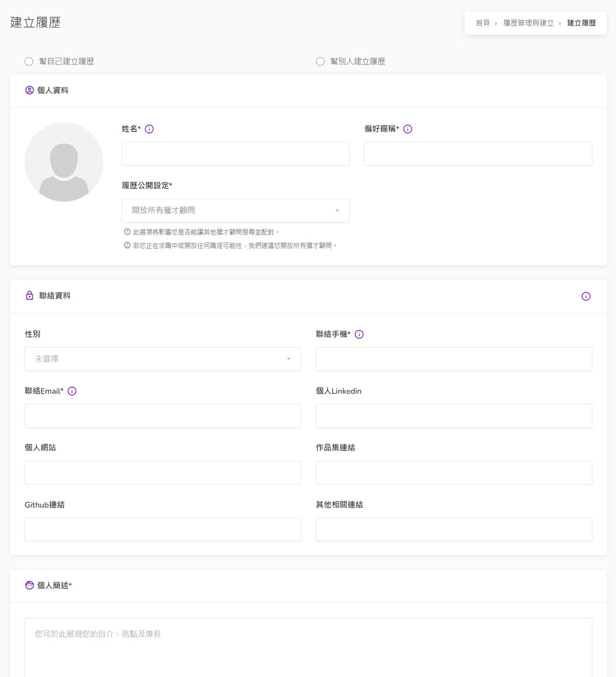Click the 偏好暱稱 input field

tap(478, 154)
